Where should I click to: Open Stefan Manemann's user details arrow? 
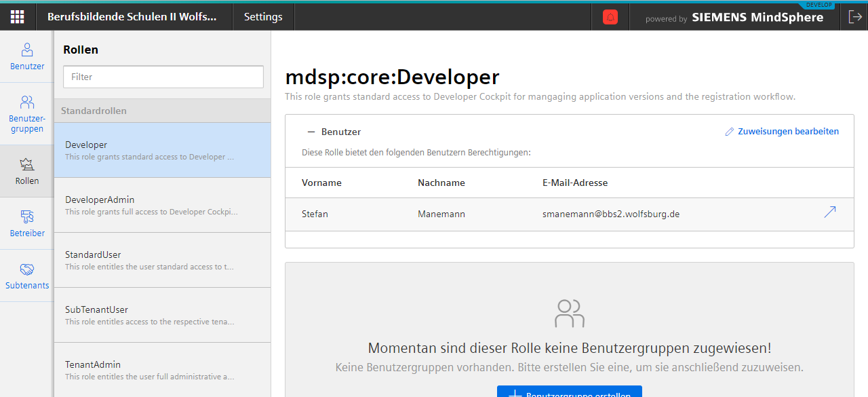829,213
